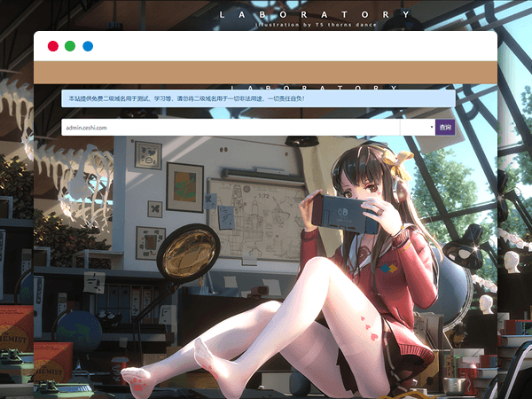Click the LABORATORY heading at page top
Image resolution: width=532 pixels, height=399 pixels.
click(x=316, y=14)
